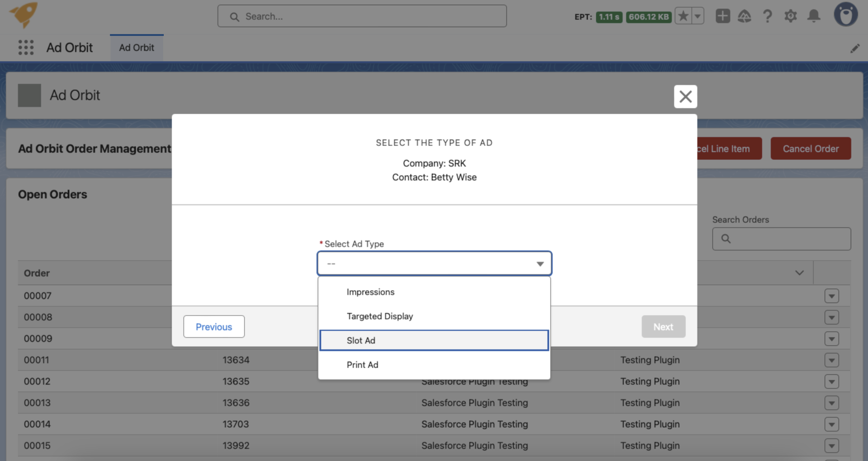The image size is (868, 461).
Task: Click Testing Plugin in row 00014
Action: (x=650, y=424)
